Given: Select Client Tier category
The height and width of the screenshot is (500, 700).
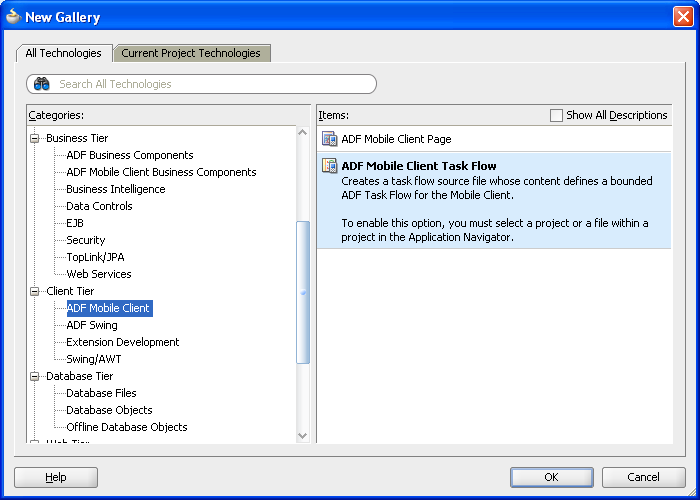Looking at the screenshot, I should pyautogui.click(x=71, y=292).
